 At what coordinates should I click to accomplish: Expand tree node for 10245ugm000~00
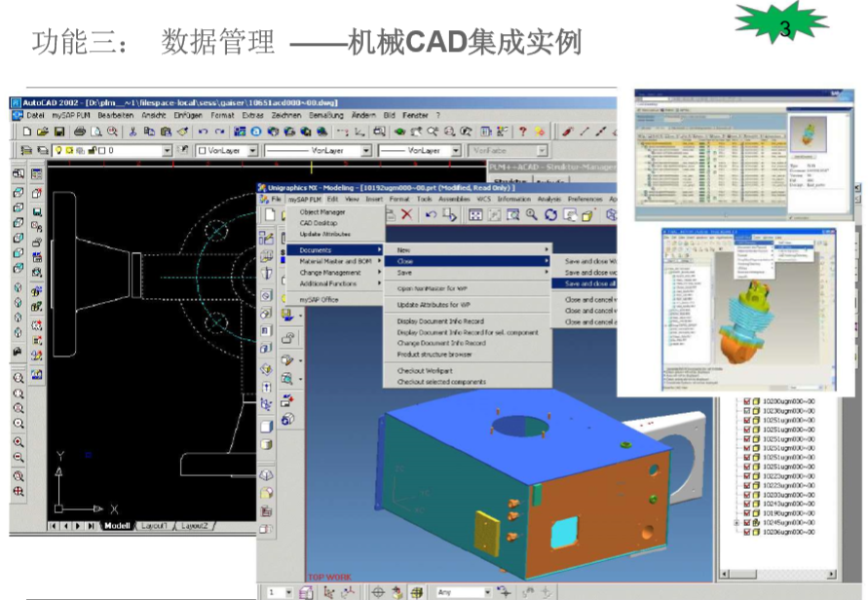click(736, 522)
